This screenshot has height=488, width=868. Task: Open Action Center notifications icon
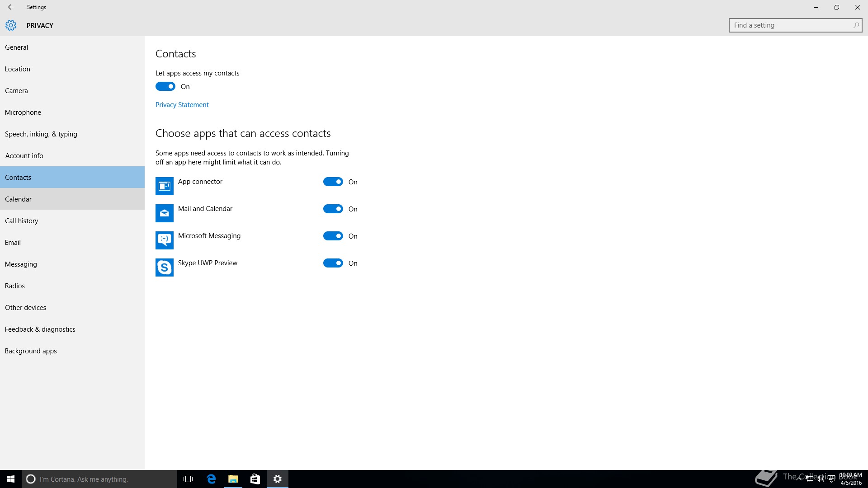pos(831,479)
